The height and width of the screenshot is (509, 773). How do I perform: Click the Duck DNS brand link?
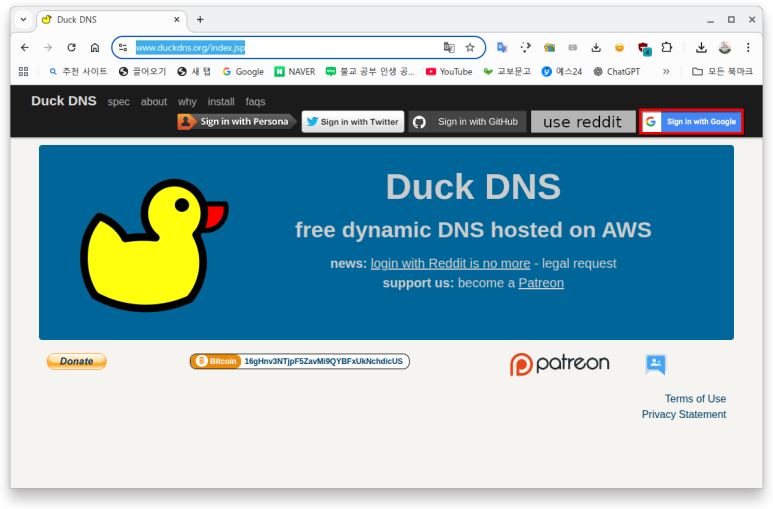tap(64, 101)
